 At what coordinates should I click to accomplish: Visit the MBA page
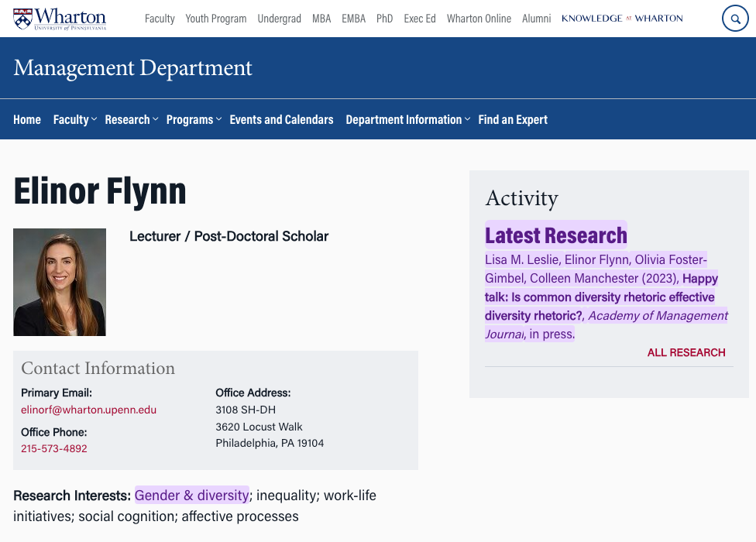click(x=321, y=19)
